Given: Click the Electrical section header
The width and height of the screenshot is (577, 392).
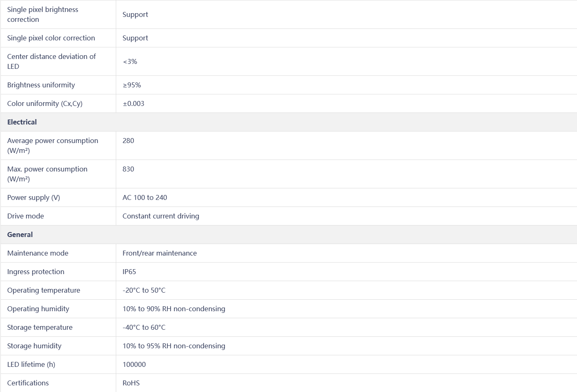Looking at the screenshot, I should (22, 122).
